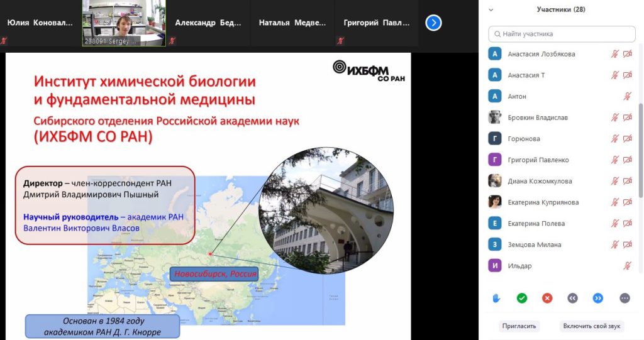Focus the Найти участника search field

click(562, 34)
